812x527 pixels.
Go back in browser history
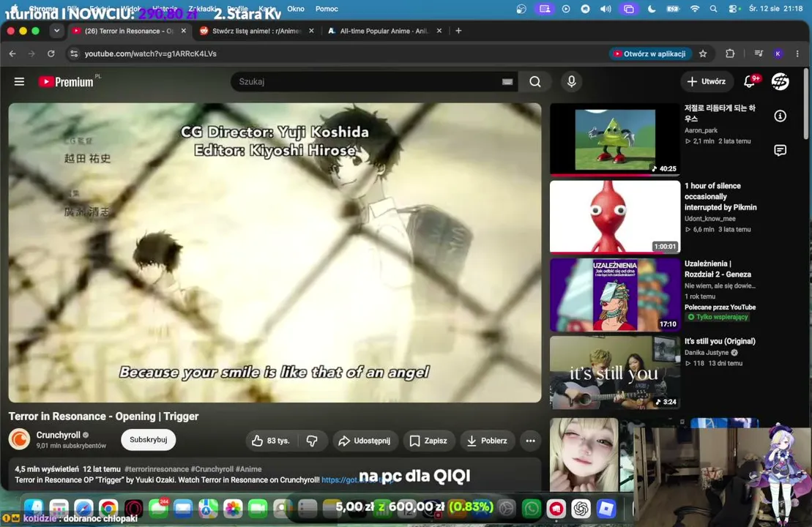12,53
